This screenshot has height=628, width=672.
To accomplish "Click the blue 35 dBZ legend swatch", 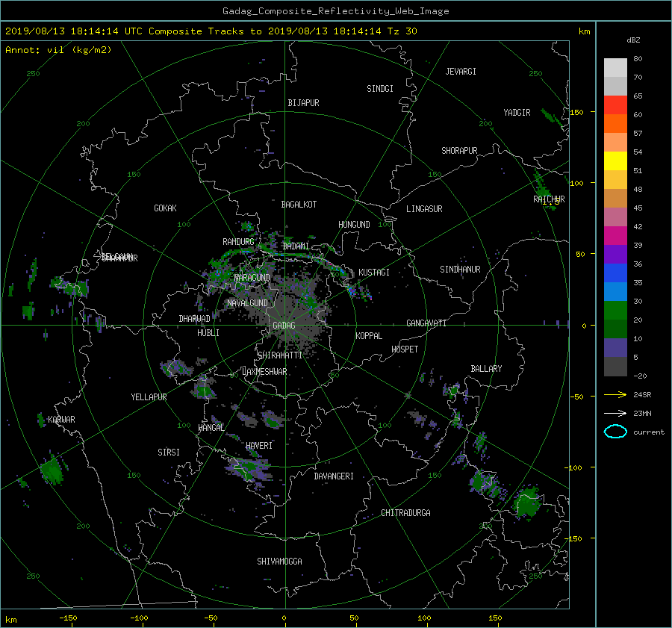I will [x=615, y=273].
